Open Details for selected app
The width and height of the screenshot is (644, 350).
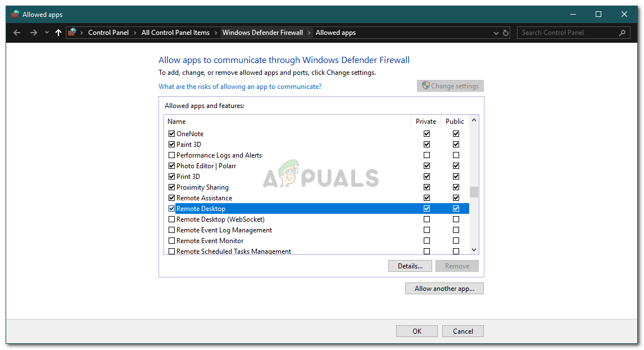coord(410,266)
